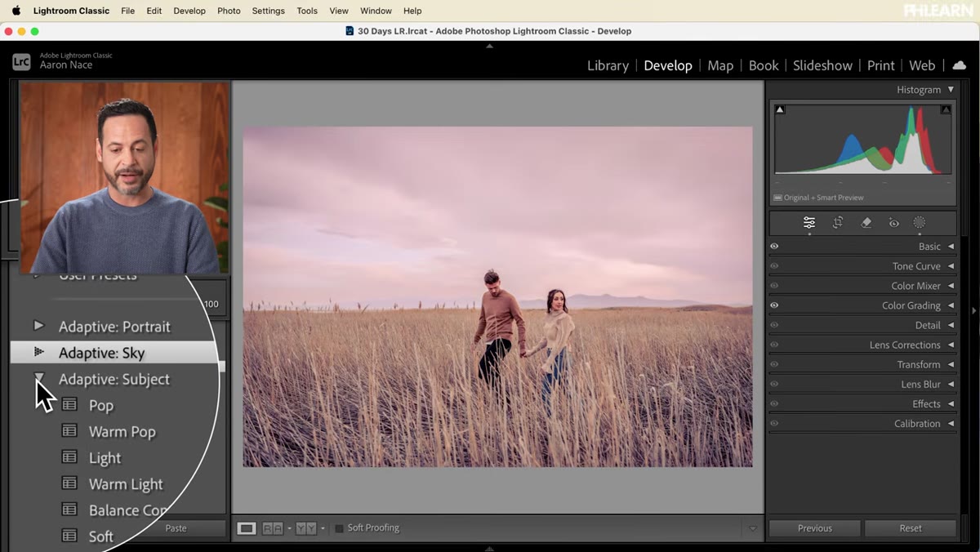Toggle Transform panel eye
Viewport: 980px width, 552px height.
click(774, 364)
